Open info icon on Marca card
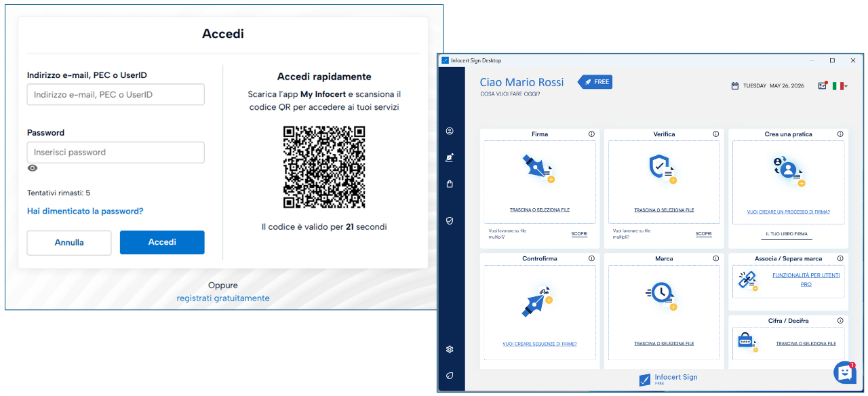 pyautogui.click(x=716, y=258)
